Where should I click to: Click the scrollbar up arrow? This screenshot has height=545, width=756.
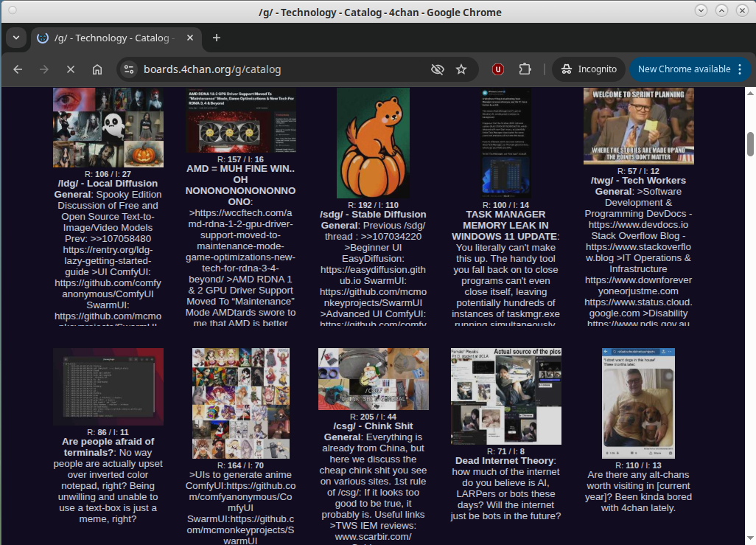(x=750, y=93)
